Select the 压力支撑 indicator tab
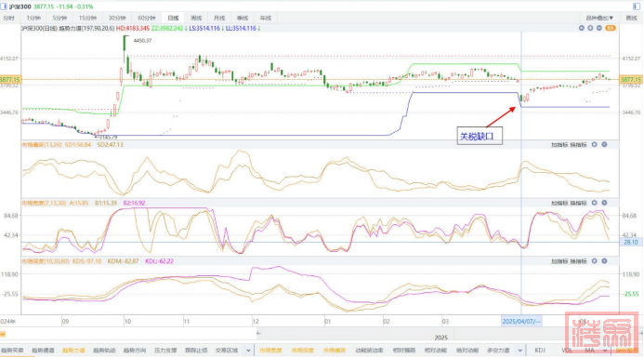644x358 pixels. [165, 351]
